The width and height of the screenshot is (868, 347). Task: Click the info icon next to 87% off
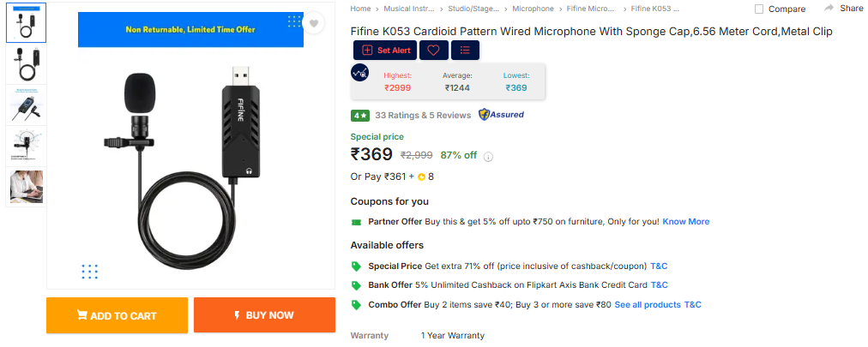pyautogui.click(x=489, y=157)
